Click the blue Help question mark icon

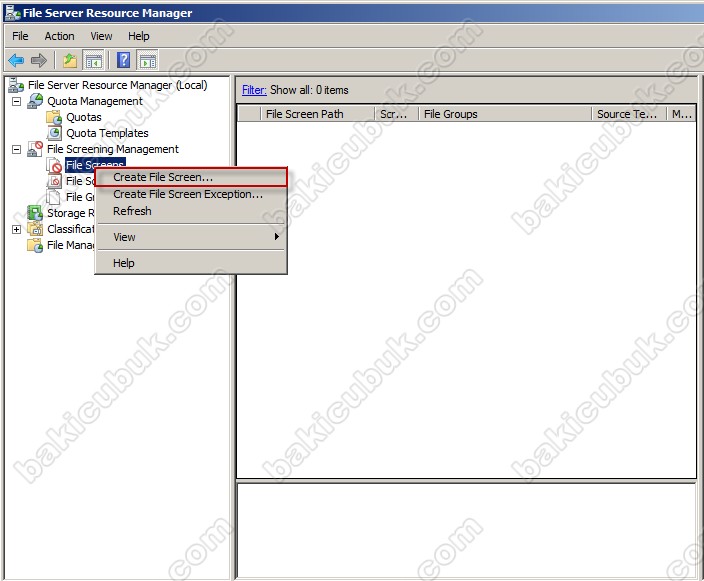coord(123,60)
